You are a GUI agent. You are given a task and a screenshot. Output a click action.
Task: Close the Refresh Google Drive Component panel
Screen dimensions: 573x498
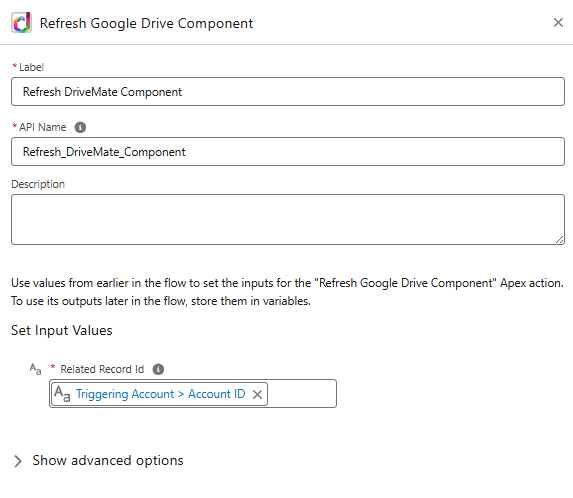558,23
